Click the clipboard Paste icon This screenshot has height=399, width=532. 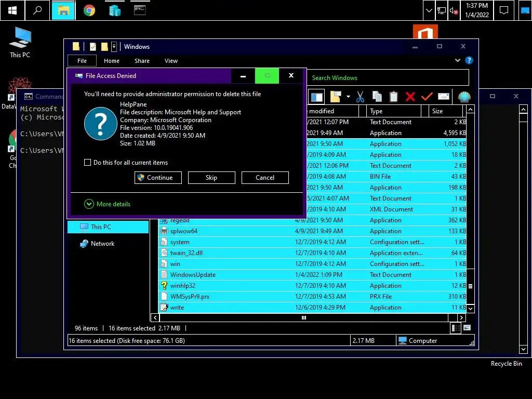point(394,97)
